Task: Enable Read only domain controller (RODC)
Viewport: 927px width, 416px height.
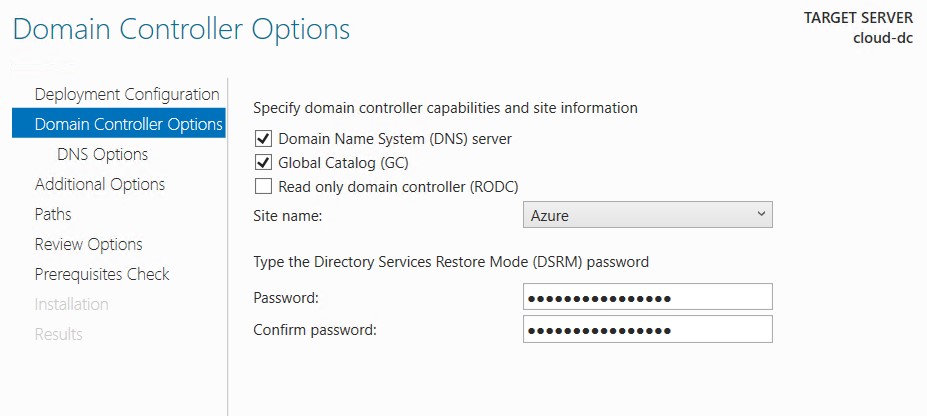Action: point(262,187)
